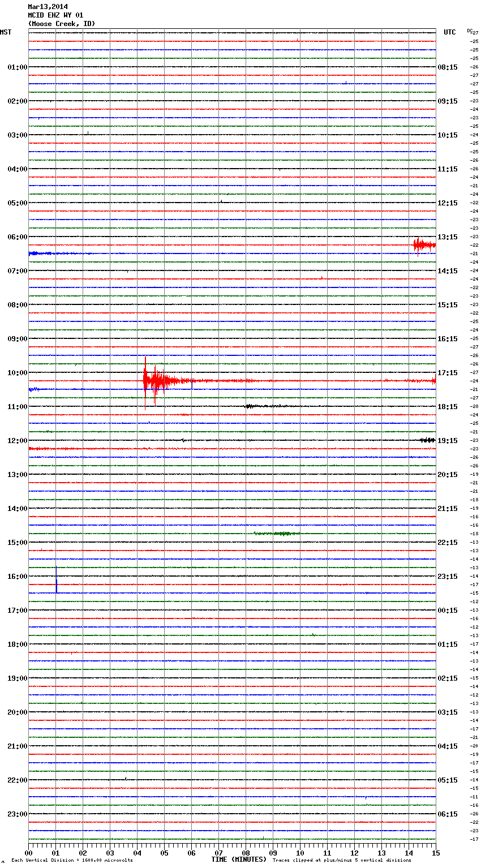
Task: Click the x-axis tick label 12
Action: [x=354, y=853]
